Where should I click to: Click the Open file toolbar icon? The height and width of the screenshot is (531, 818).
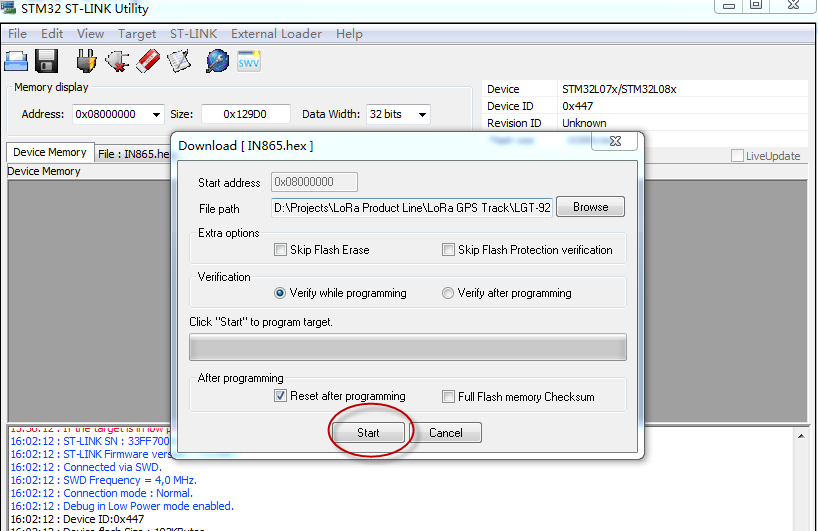(16, 61)
